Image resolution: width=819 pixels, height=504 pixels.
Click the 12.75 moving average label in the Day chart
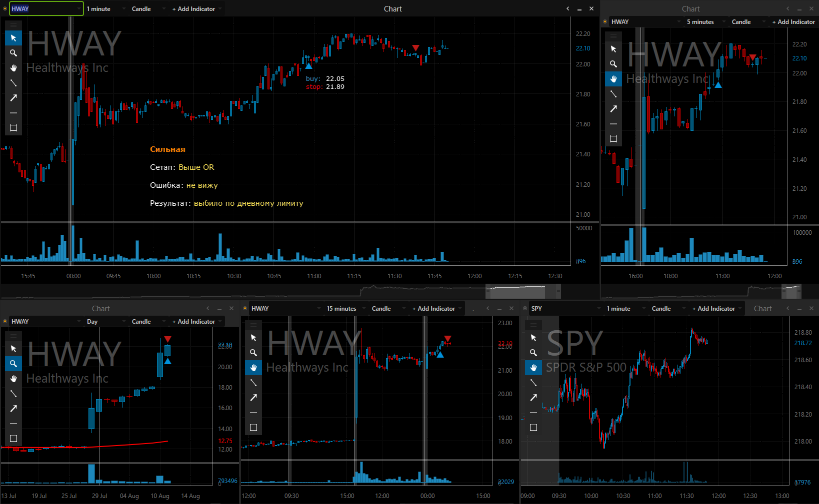click(225, 441)
